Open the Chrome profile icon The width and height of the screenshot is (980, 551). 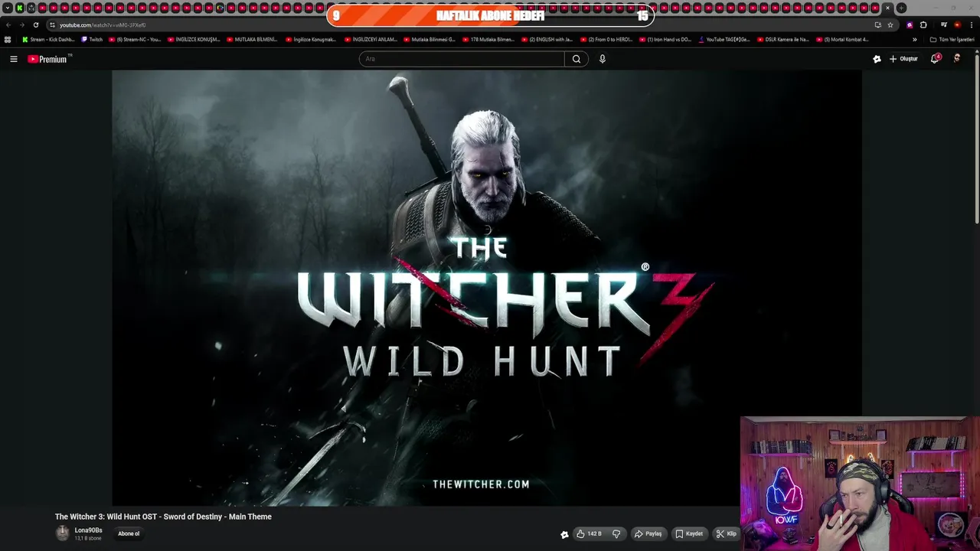(x=957, y=24)
